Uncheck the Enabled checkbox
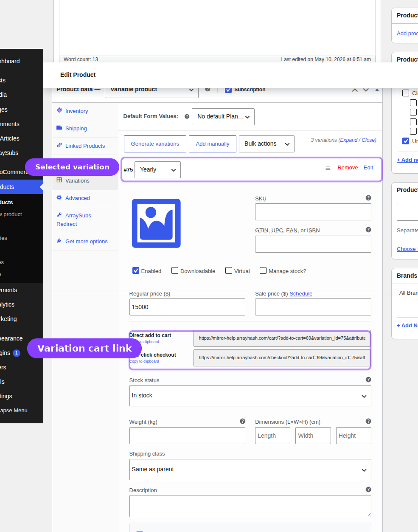The height and width of the screenshot is (532, 418). 136,270
